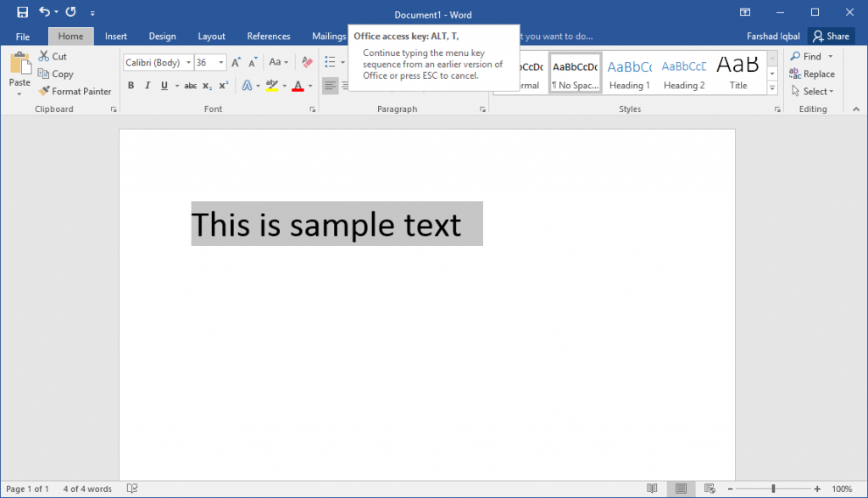Apply strikethrough to the text
Screen dimensions: 868x498
tap(191, 85)
